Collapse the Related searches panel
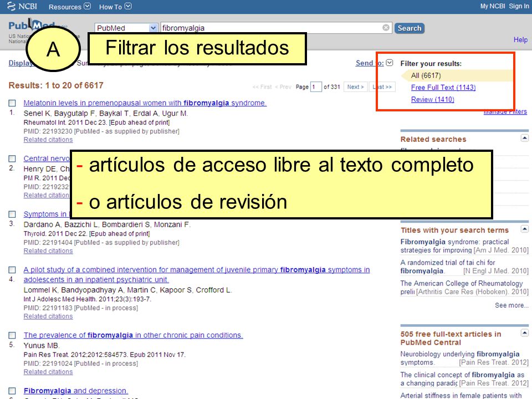This screenshot has width=532, height=399. (525, 138)
